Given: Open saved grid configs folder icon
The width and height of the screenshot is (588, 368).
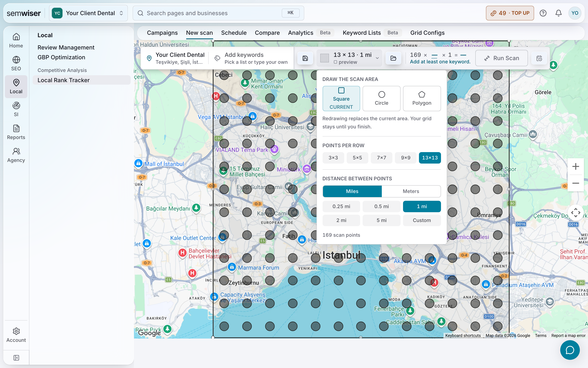Looking at the screenshot, I should (x=393, y=58).
